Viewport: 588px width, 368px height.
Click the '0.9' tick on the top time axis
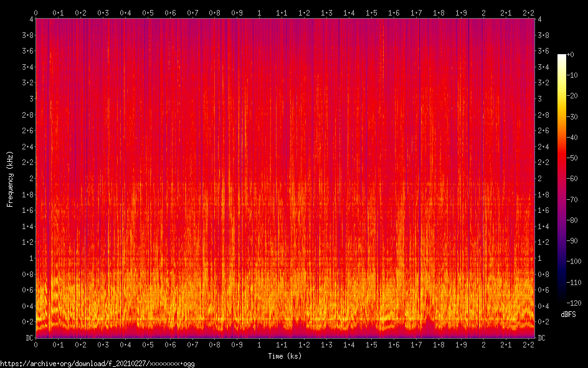237,12
